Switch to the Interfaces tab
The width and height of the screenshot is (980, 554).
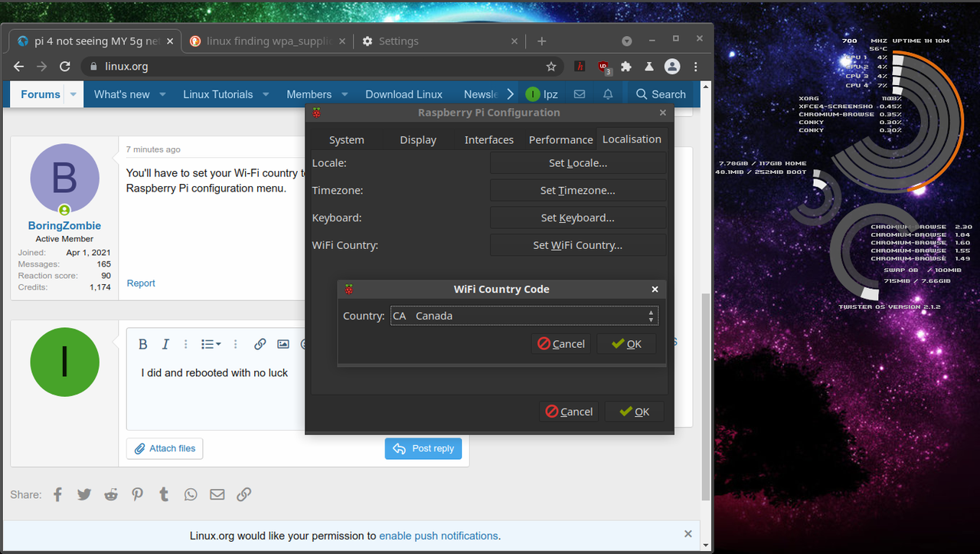tap(488, 139)
